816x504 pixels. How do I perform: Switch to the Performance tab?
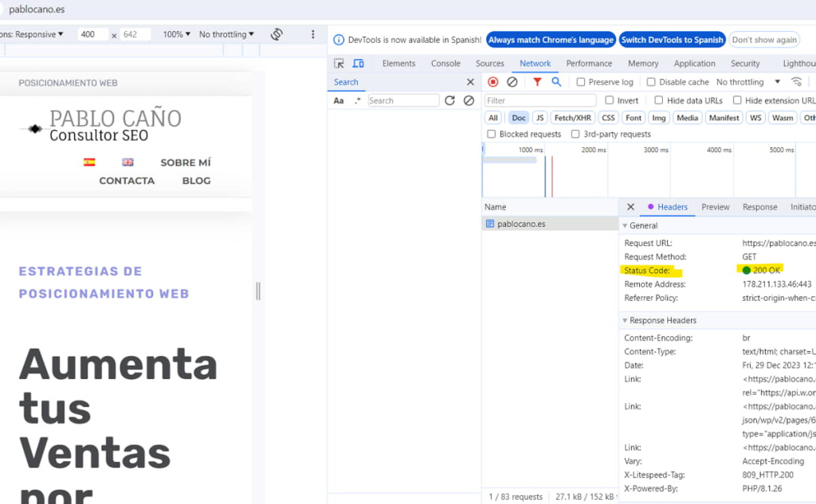[589, 64]
